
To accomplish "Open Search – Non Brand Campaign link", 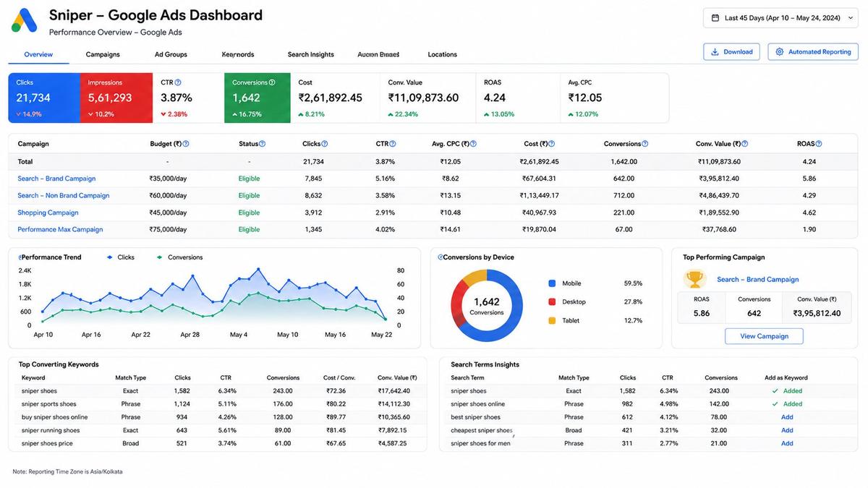I will point(64,196).
